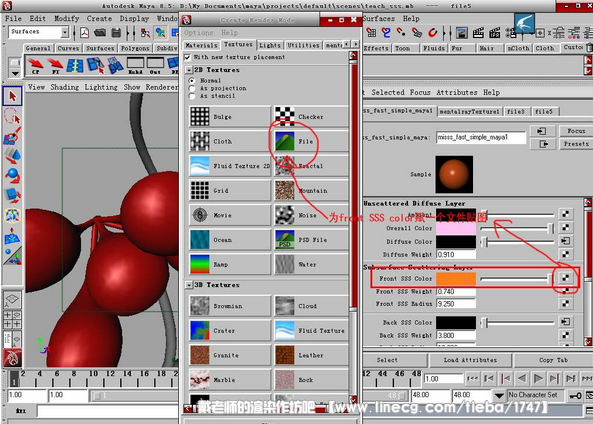Image resolution: width=593 pixels, height=424 pixels.
Task: Pick the Select tool arrow in toolbox
Action: (12, 96)
